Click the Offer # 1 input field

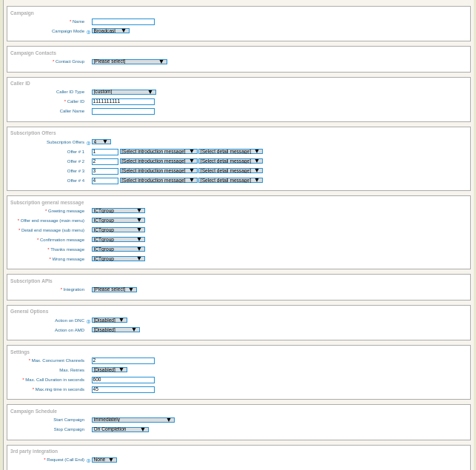[x=104, y=152]
